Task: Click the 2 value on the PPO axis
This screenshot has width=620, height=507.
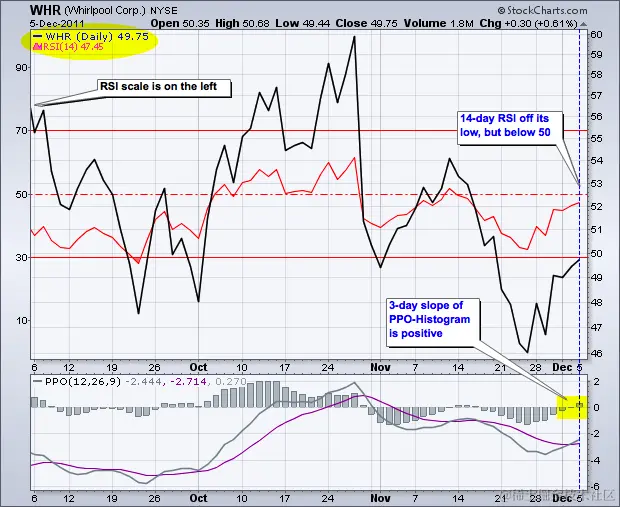Action: pos(597,382)
